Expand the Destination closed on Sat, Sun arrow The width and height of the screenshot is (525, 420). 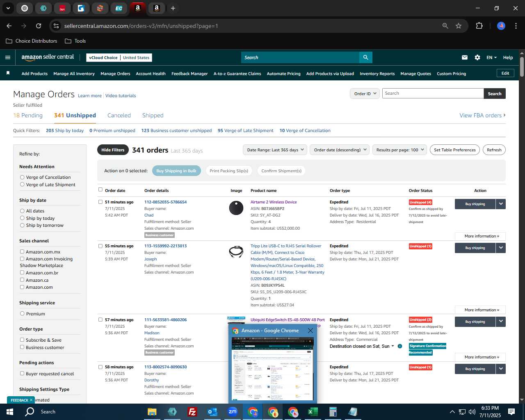(393, 346)
